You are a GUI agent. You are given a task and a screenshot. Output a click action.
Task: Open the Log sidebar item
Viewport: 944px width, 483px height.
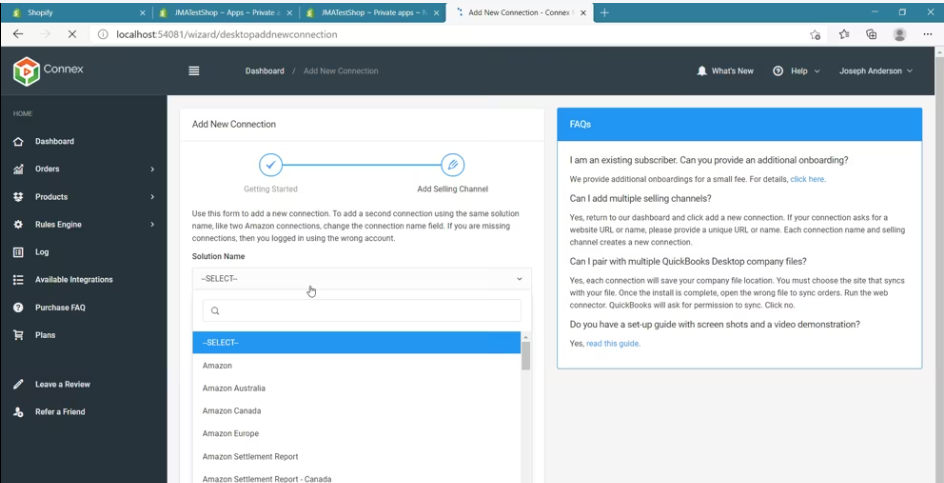42,252
